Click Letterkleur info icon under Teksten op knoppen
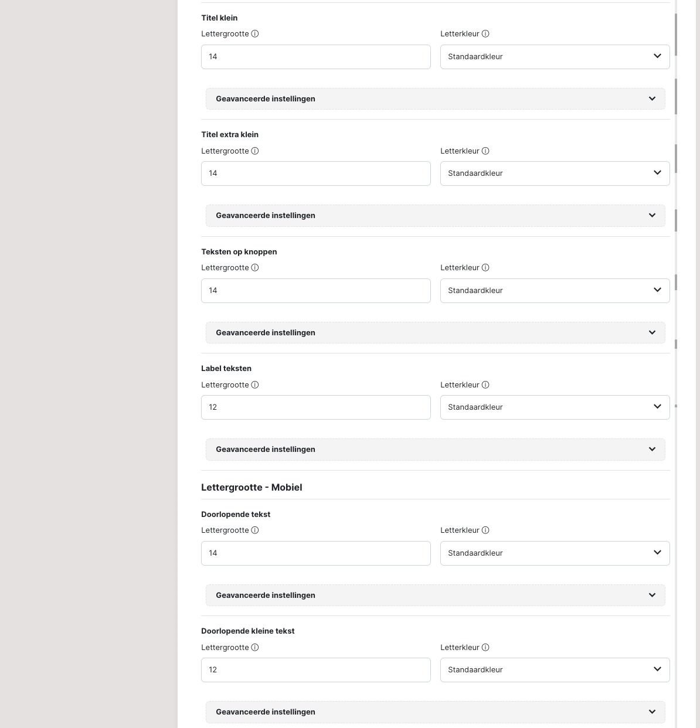This screenshot has height=728, width=700. 485,268
